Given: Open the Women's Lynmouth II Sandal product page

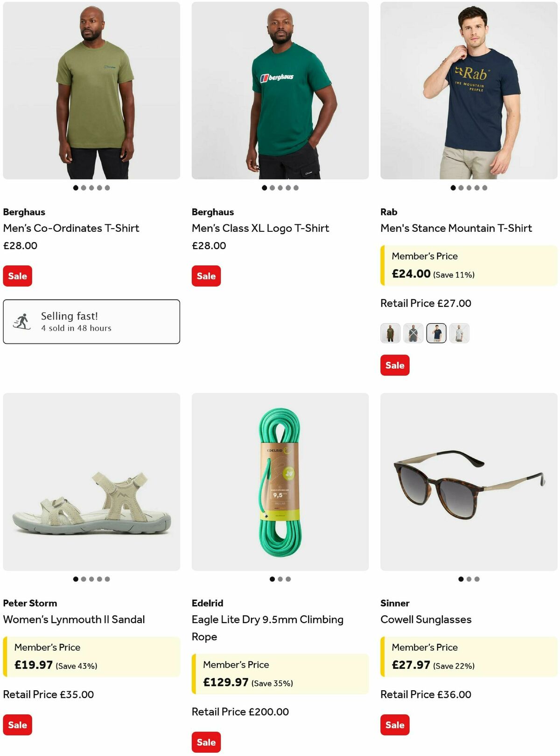Looking at the screenshot, I should 74,619.
